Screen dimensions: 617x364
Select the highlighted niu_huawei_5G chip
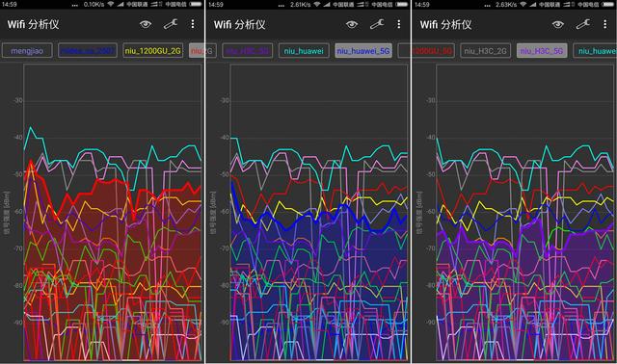[x=363, y=51]
